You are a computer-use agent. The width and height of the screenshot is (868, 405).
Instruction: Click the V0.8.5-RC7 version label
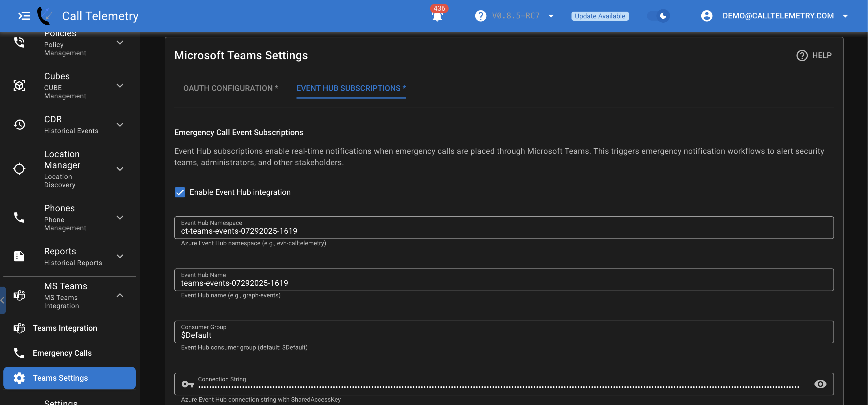515,16
